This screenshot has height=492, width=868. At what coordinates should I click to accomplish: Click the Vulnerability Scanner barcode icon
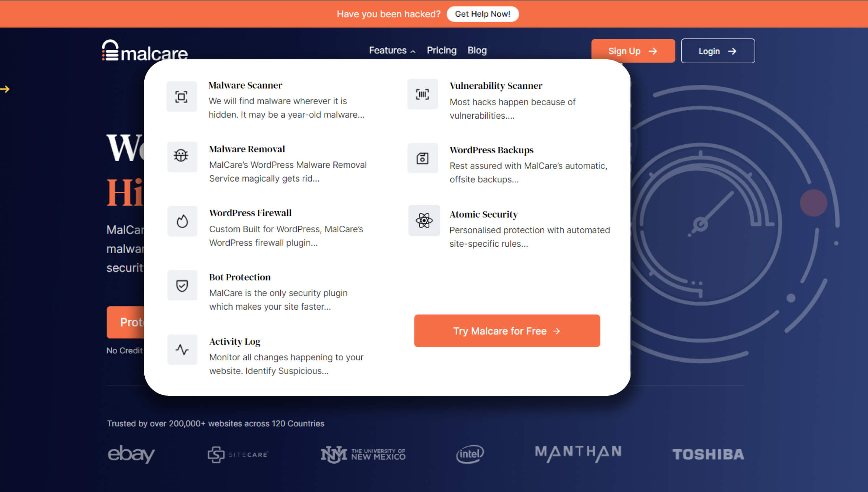(x=423, y=94)
